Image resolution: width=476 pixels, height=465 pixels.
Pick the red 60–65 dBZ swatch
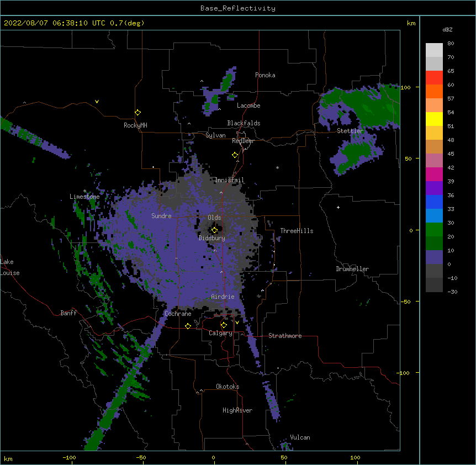[x=434, y=78]
